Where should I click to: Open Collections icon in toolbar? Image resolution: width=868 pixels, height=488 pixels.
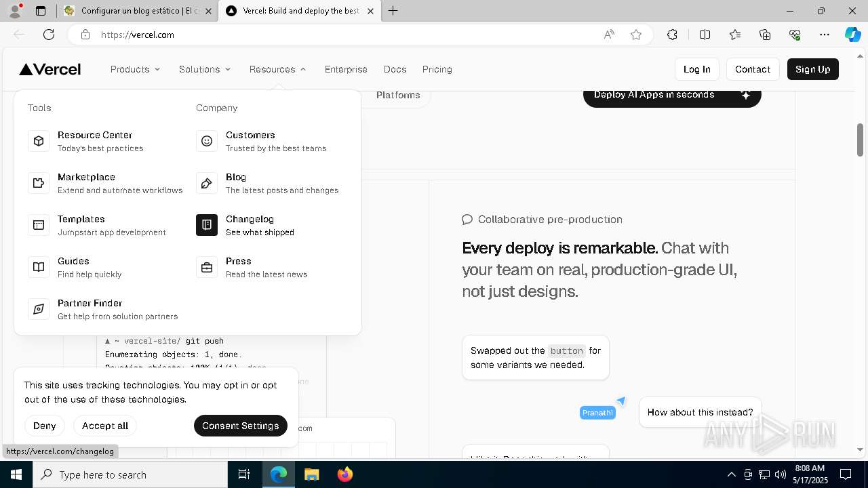(x=765, y=35)
